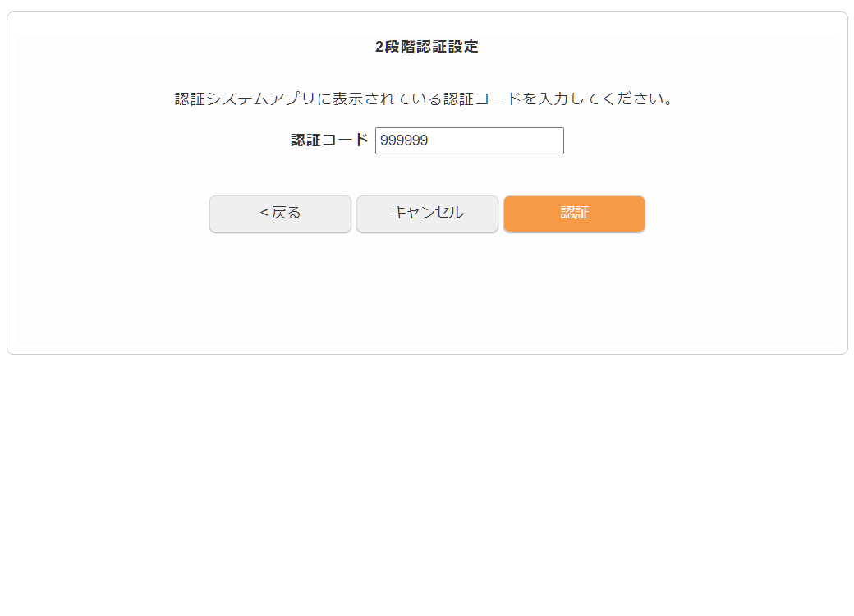
Task: Click the 999999 text inside the textbox
Action: pyautogui.click(x=404, y=140)
